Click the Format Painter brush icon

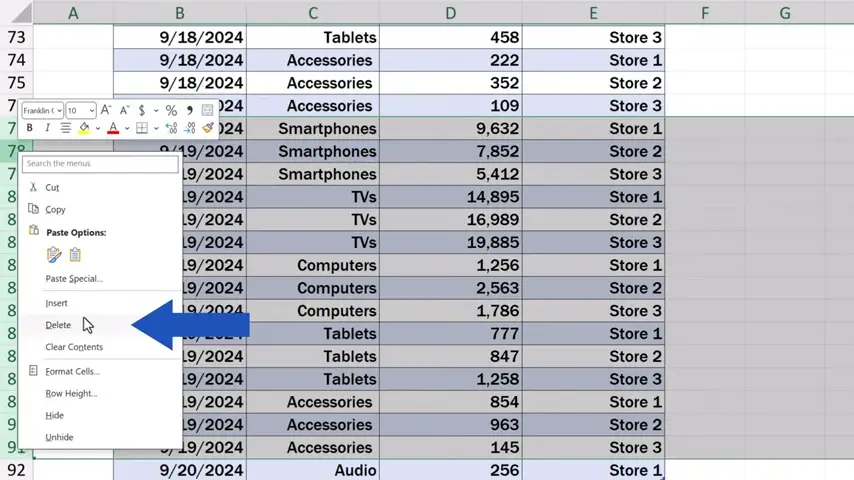click(208, 128)
